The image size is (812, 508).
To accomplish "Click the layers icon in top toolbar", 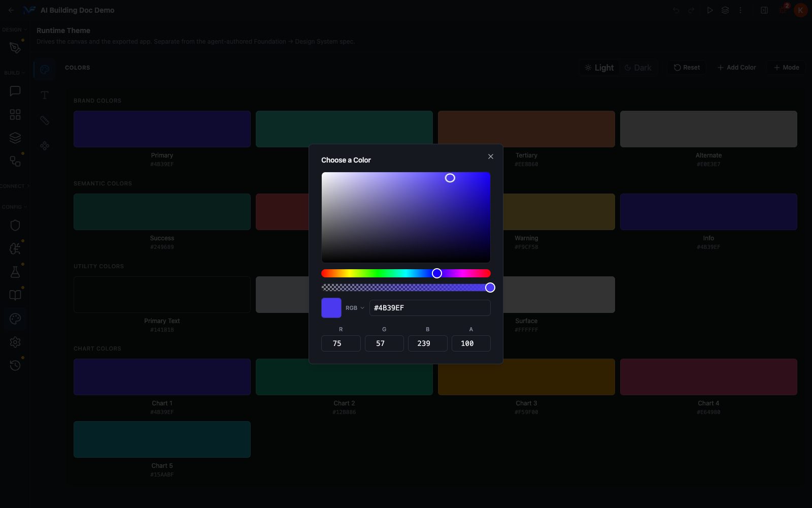I will 725,10.
